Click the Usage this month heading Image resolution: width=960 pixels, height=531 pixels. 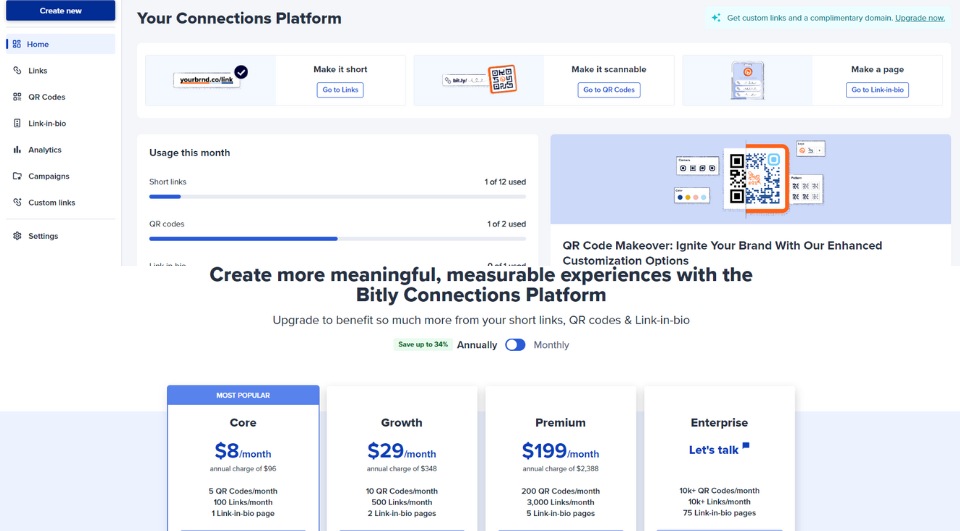190,153
